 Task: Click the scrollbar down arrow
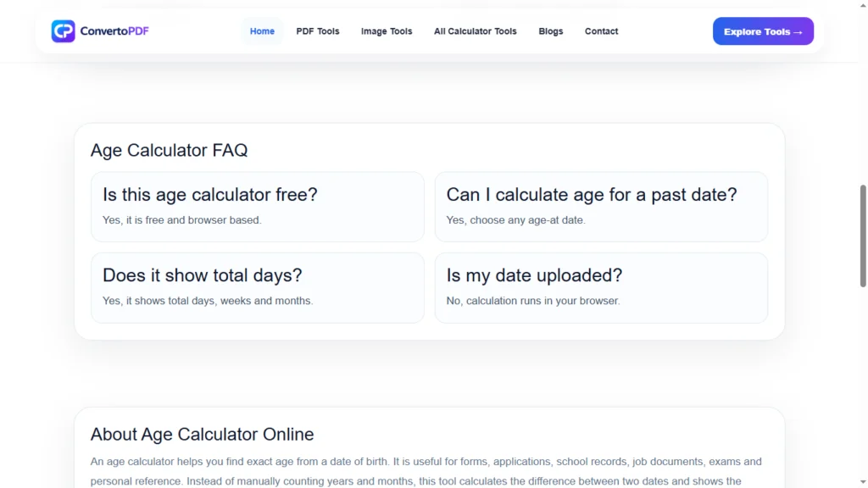tap(862, 483)
